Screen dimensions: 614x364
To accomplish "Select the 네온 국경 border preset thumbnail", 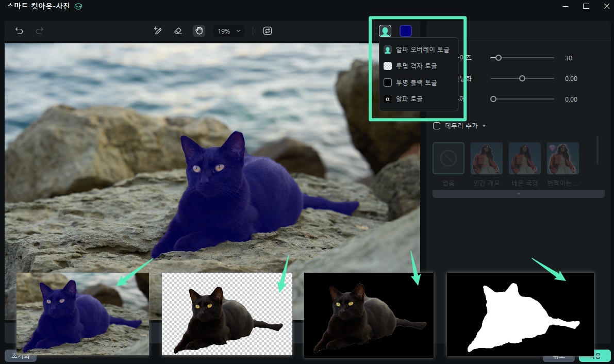I will click(x=524, y=158).
